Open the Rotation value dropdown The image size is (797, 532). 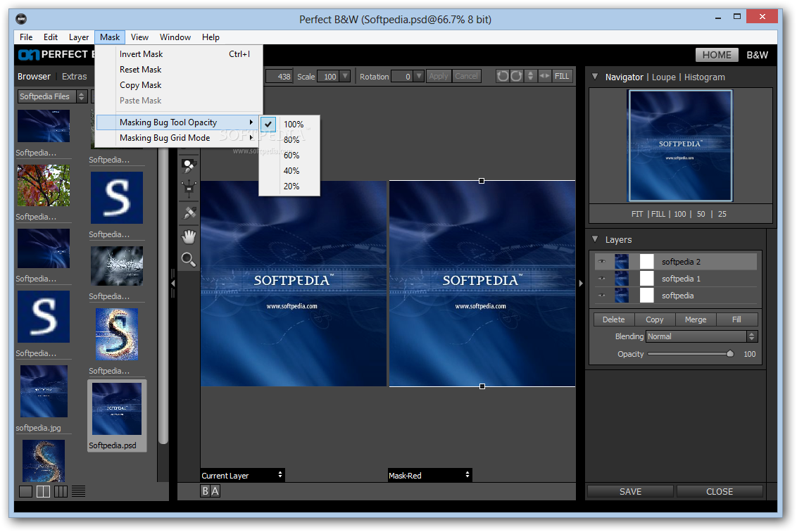419,76
